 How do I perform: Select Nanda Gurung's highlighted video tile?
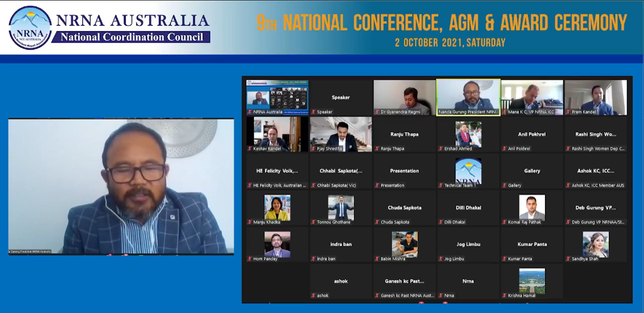point(468,97)
